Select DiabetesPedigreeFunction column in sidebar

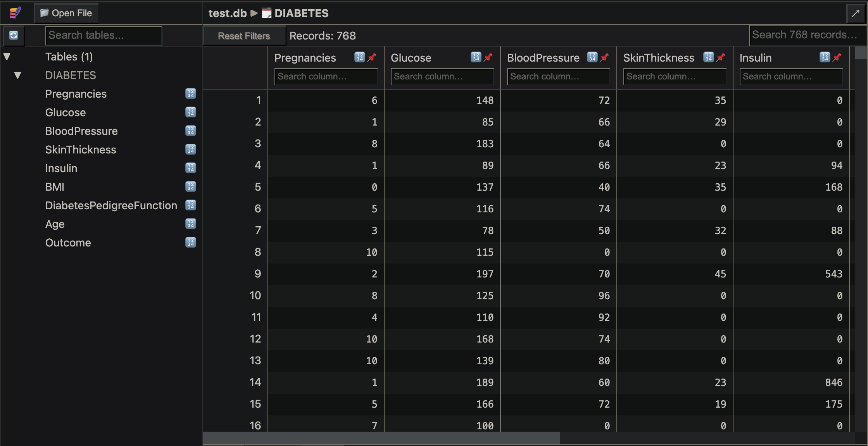click(x=111, y=205)
